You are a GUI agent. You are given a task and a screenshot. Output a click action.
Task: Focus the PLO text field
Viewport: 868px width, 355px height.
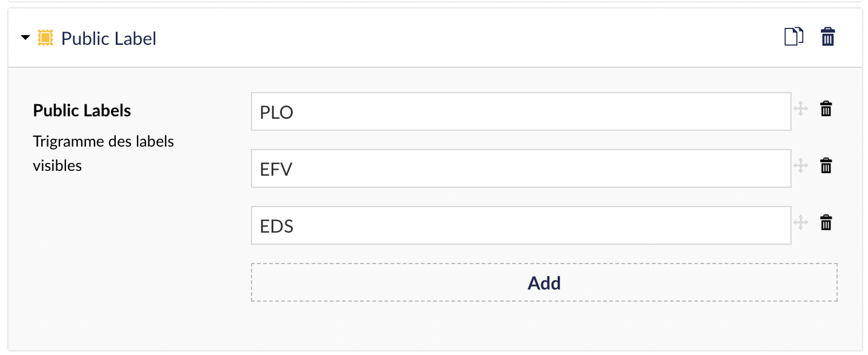pos(521,111)
